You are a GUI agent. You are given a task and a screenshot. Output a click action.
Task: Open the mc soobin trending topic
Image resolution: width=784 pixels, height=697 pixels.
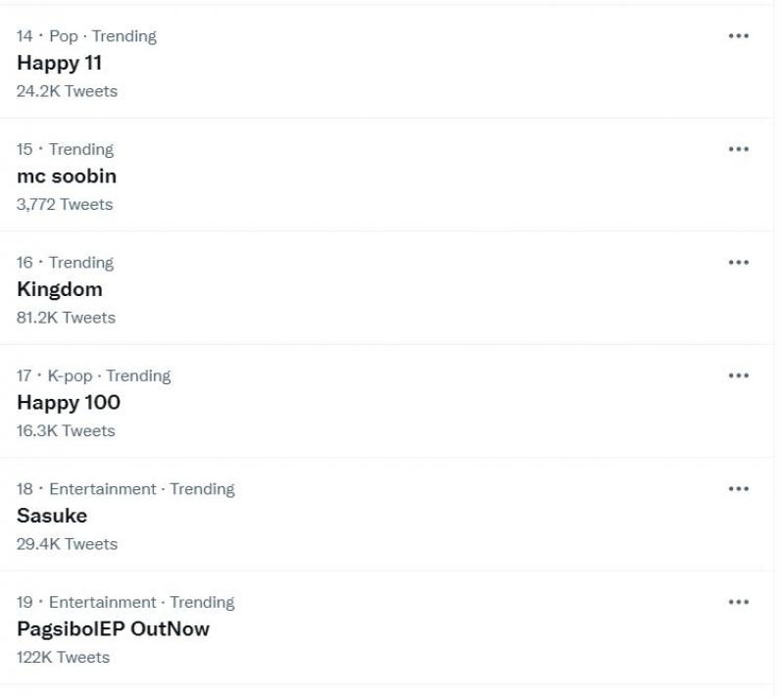67,176
